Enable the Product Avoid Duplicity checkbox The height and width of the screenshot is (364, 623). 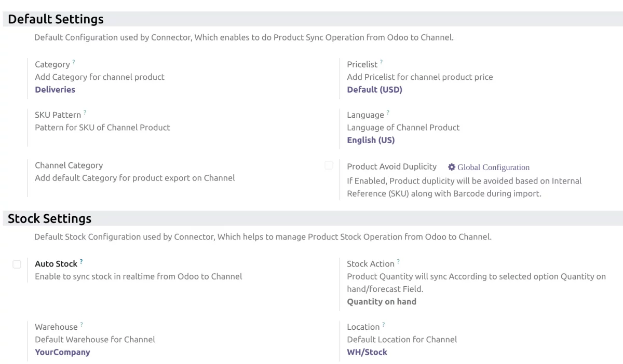pos(329,165)
